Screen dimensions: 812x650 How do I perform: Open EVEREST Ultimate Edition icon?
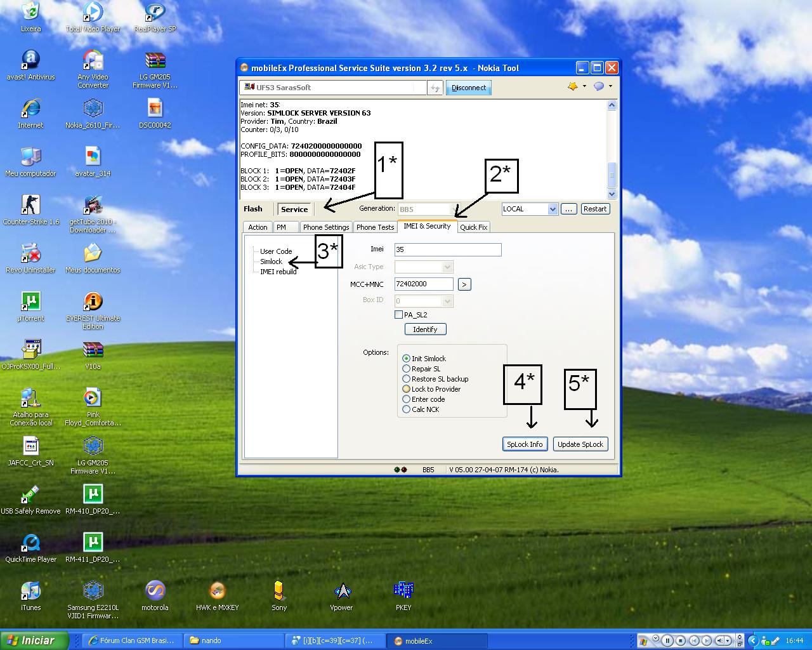click(x=93, y=310)
